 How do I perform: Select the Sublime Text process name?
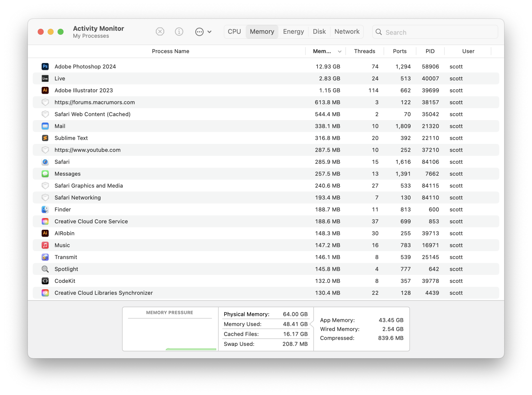point(71,138)
